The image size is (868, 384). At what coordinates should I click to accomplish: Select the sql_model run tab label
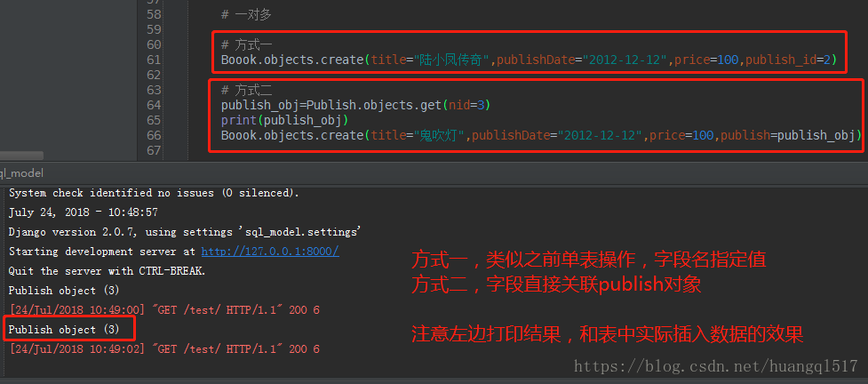click(21, 173)
